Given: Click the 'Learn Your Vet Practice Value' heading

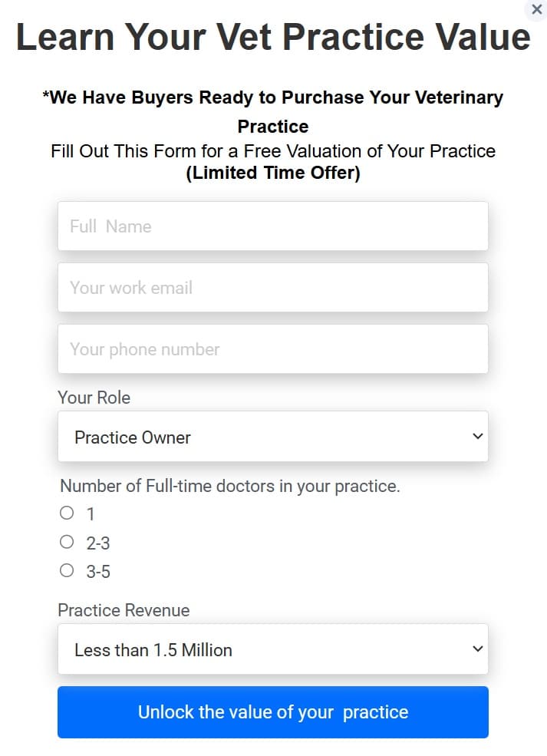Looking at the screenshot, I should coord(273,37).
